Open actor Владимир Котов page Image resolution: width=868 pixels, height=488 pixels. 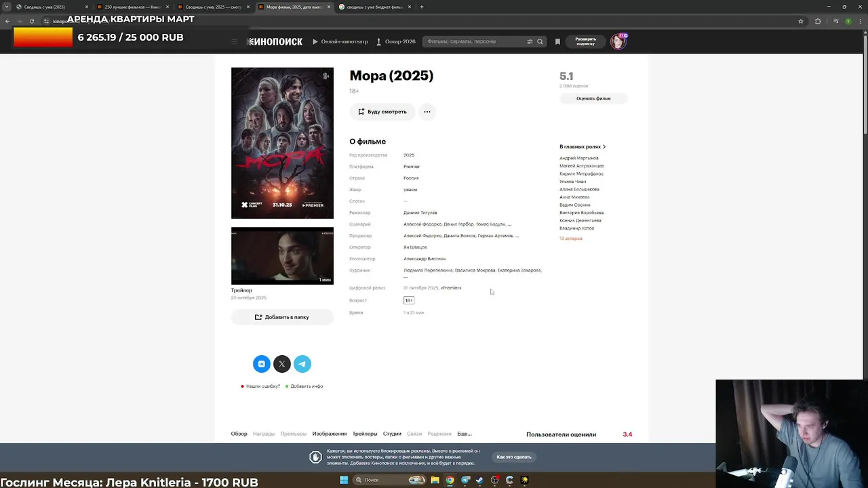pos(577,228)
